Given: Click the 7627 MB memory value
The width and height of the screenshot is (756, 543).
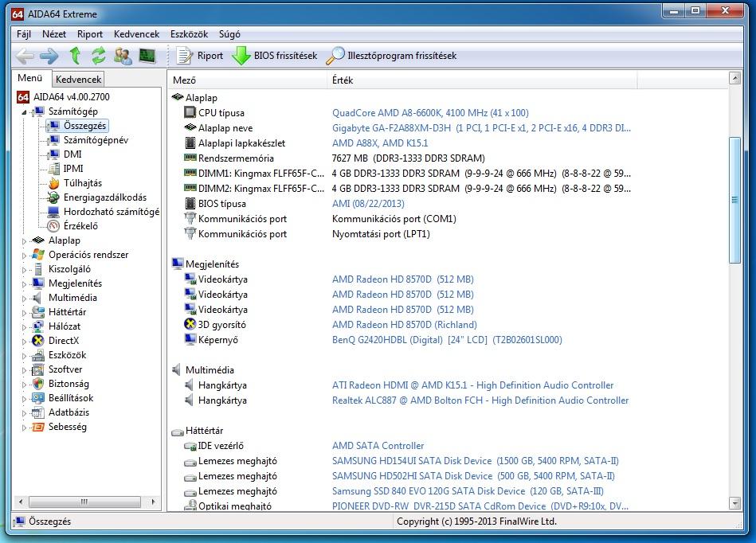Looking at the screenshot, I should pos(409,158).
